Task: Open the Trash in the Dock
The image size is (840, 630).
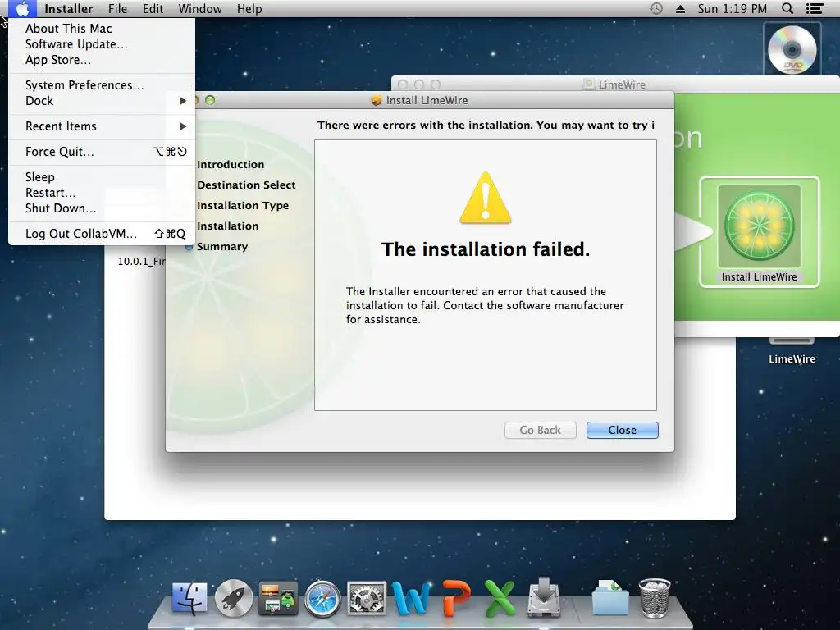Action: click(x=655, y=598)
